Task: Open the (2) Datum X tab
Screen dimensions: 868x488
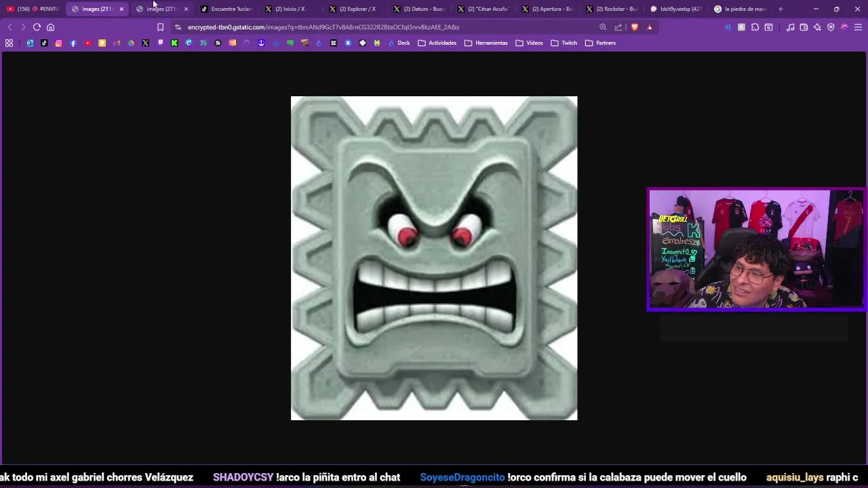Action: tap(419, 9)
